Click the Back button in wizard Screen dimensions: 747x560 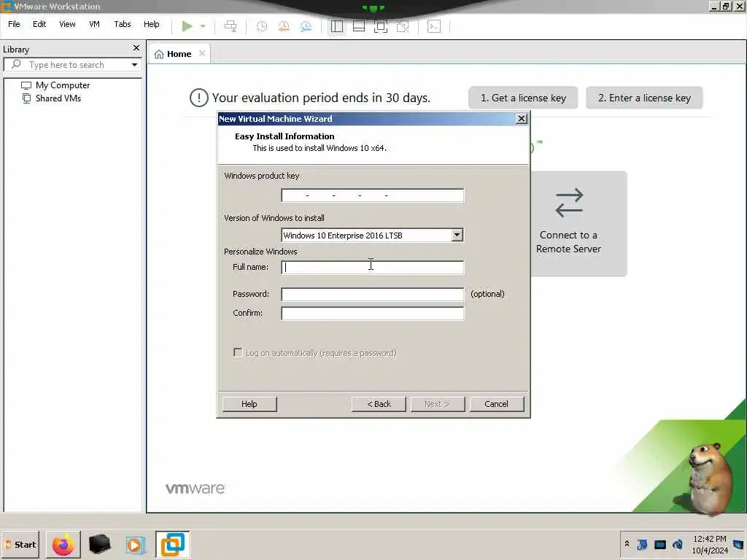pyautogui.click(x=379, y=404)
